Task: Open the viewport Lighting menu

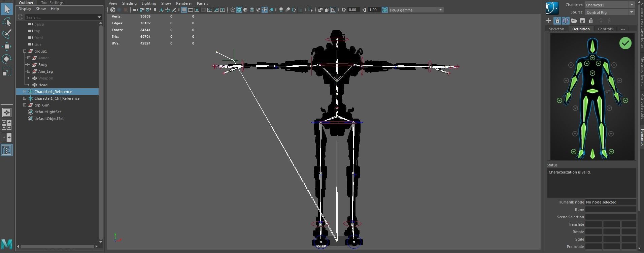Action: pos(149,3)
